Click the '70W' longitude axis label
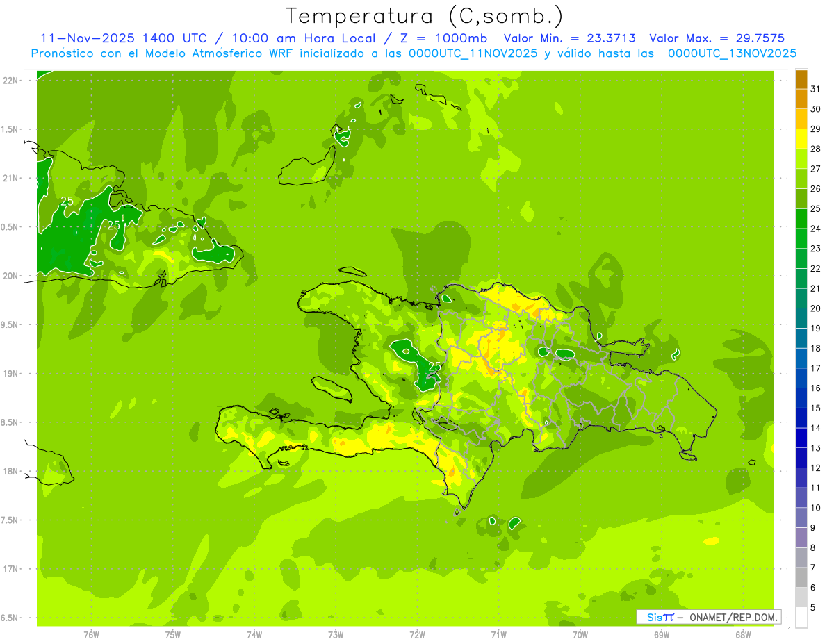 (x=580, y=635)
